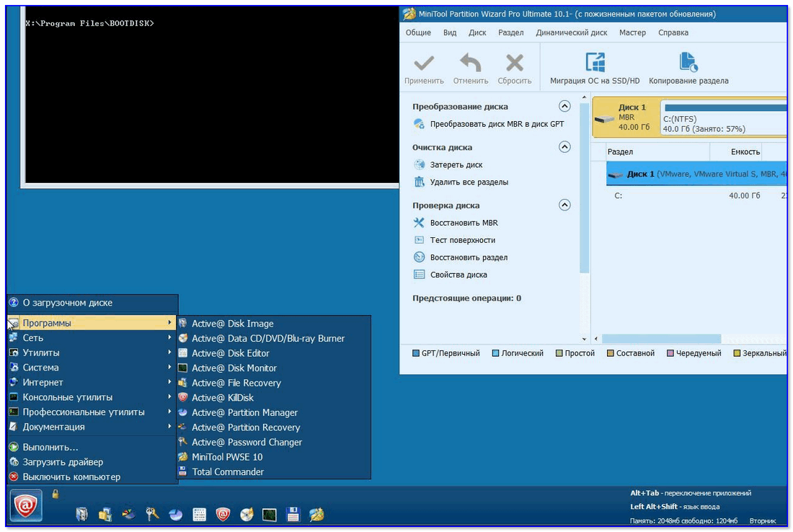Click the horizontal scrollbar in disk list
Viewport: 793px width, 532px height.
click(660, 339)
